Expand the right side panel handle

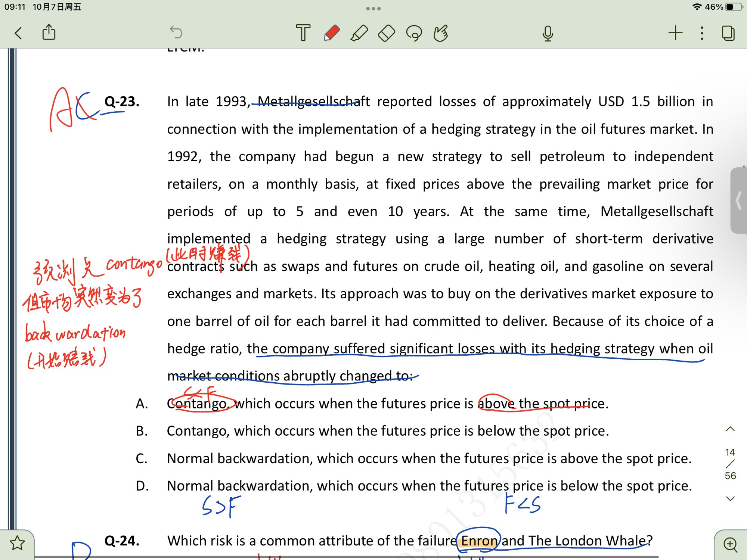coord(738,201)
